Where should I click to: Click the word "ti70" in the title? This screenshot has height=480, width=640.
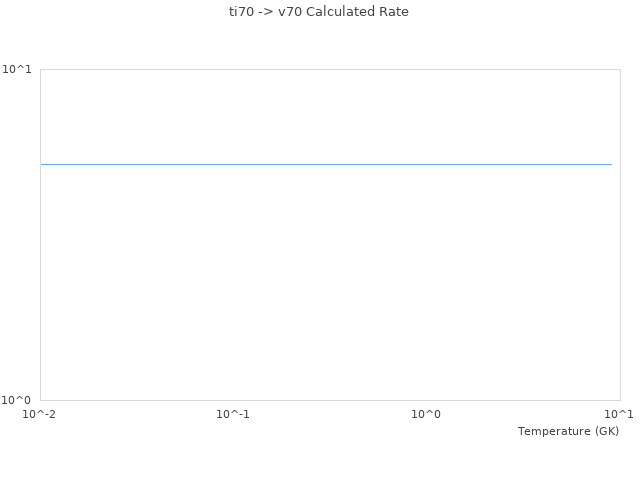pyautogui.click(x=241, y=12)
